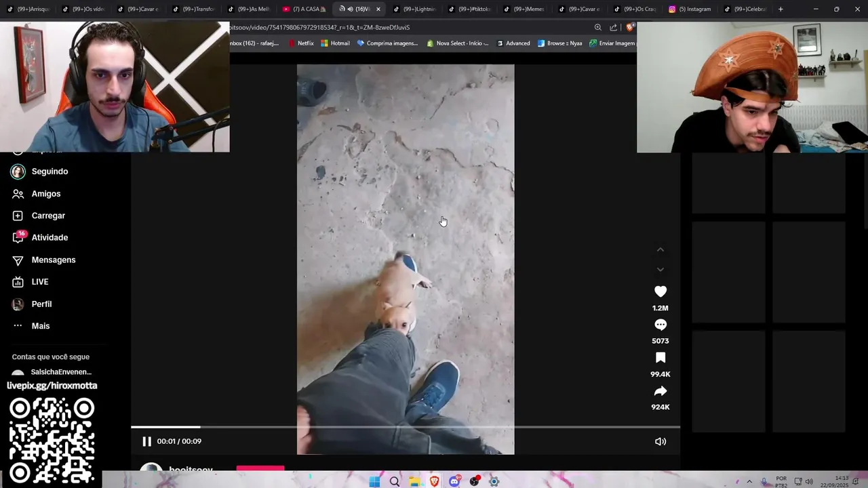Switch POR PTB2 keyboard language

tap(781, 482)
